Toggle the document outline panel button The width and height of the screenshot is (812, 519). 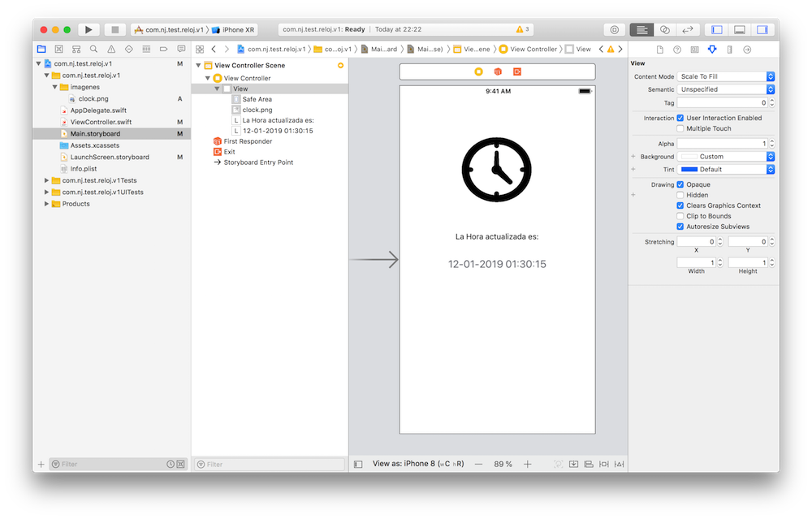(358, 464)
